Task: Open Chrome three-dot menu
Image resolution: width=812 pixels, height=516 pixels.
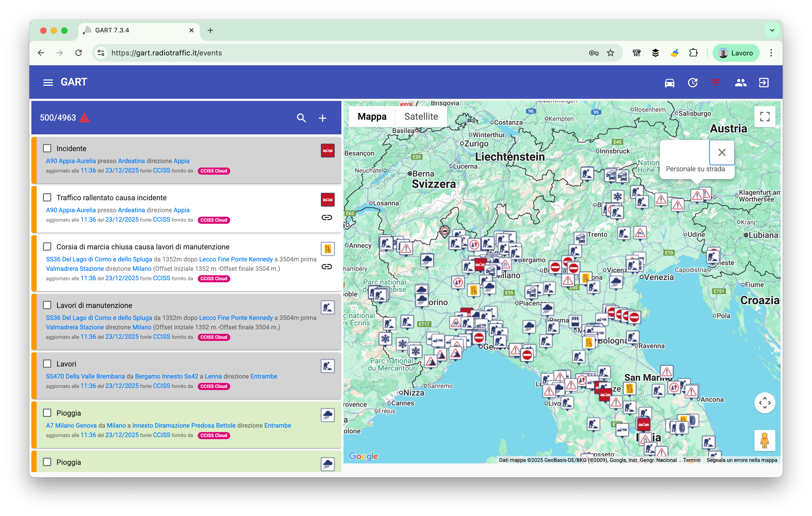Action: 771,53
